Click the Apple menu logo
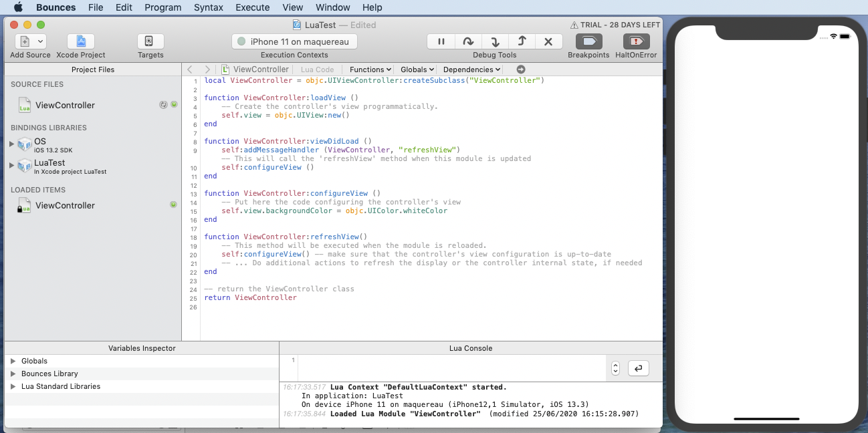Image resolution: width=868 pixels, height=433 pixels. 18,7
